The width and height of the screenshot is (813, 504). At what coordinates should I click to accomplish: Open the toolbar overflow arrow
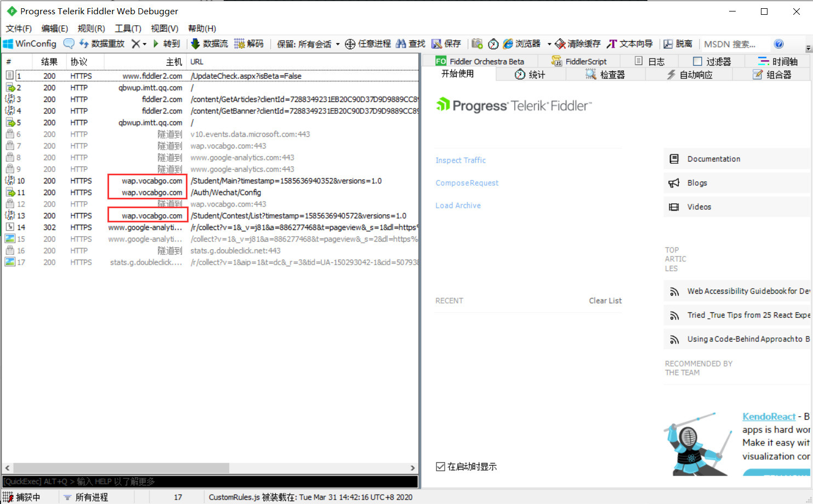coord(808,48)
